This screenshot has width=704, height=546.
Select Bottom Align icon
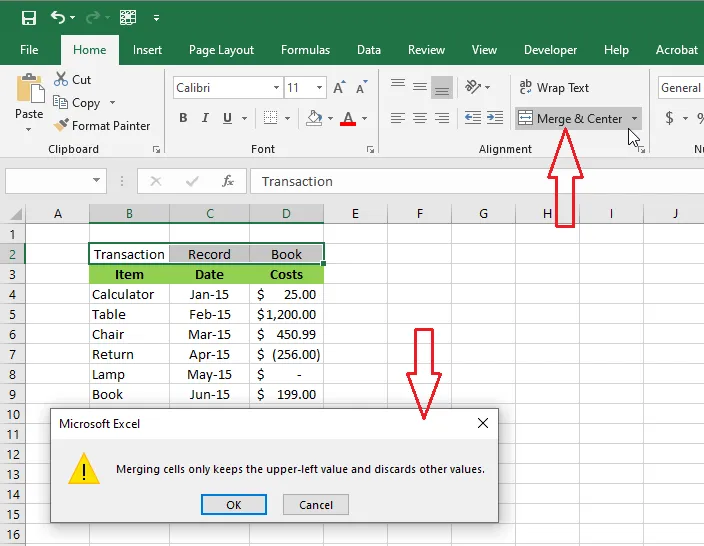coord(442,87)
